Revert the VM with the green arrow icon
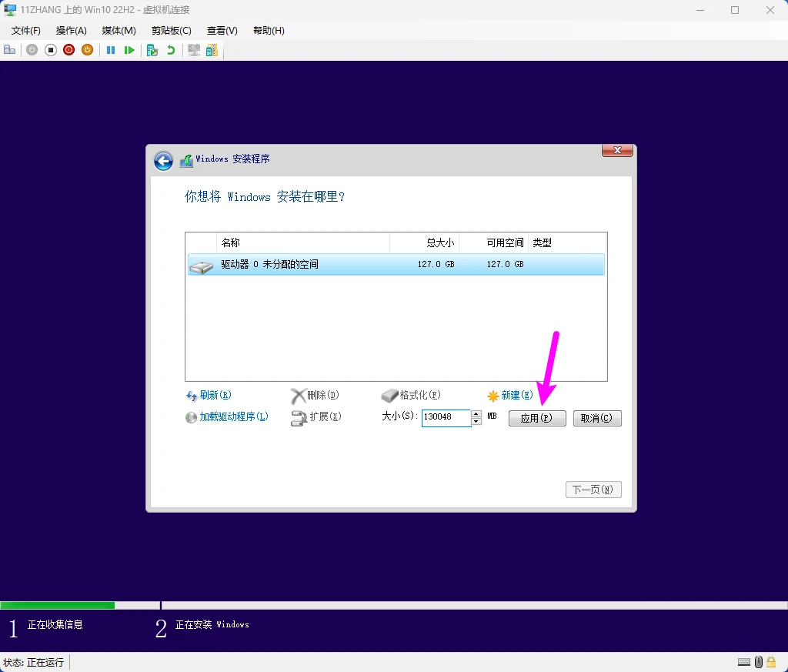788x672 pixels. [x=171, y=50]
